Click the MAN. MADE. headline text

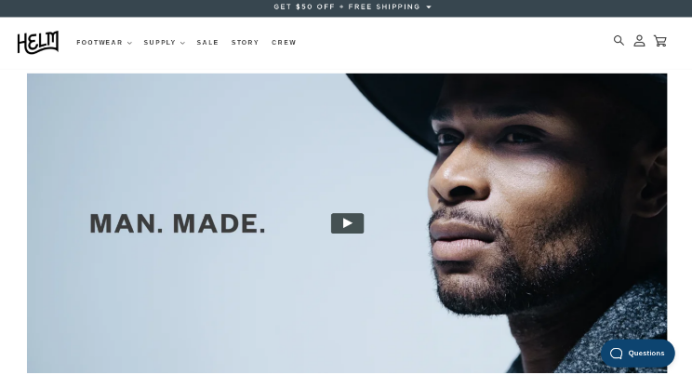pyautogui.click(x=177, y=223)
